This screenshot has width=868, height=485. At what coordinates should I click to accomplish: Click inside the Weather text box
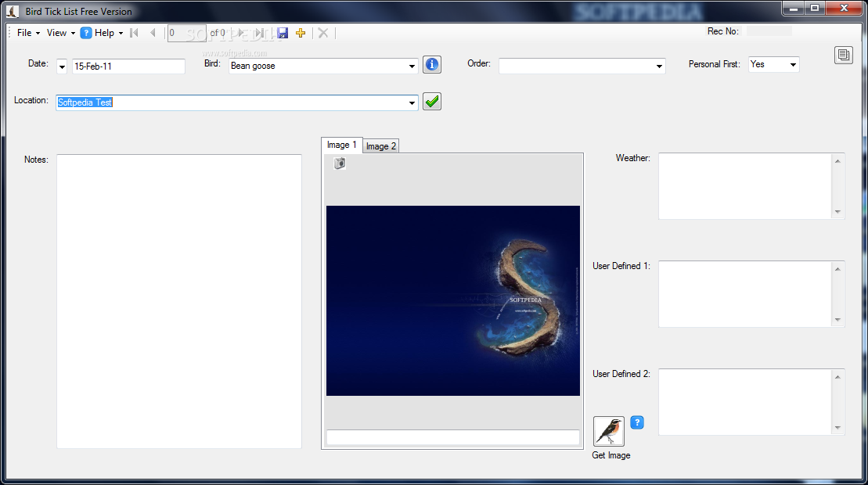coord(745,186)
